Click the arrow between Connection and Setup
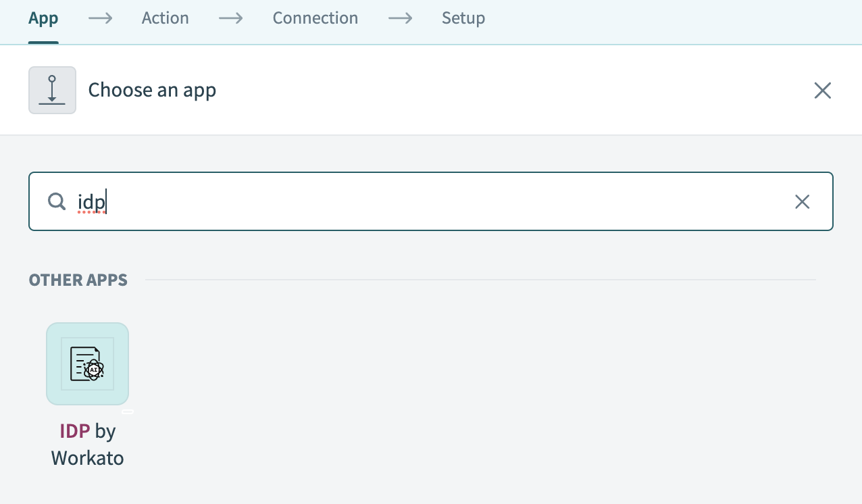The image size is (862, 504). coord(400,18)
